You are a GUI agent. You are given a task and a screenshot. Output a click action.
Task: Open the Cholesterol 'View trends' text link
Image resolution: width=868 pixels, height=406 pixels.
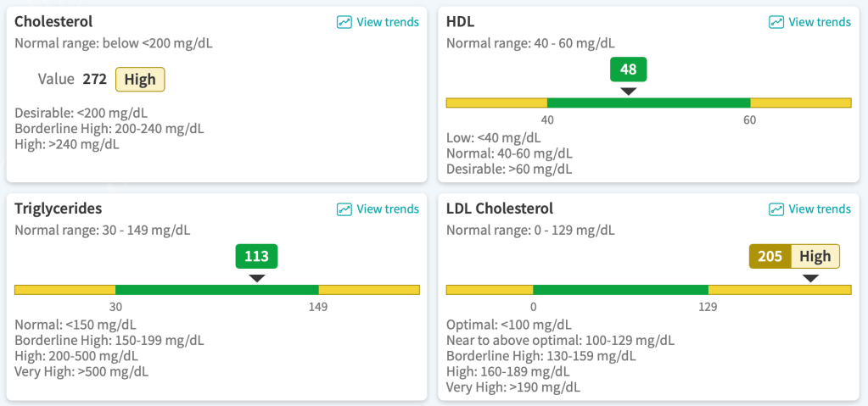(x=388, y=22)
